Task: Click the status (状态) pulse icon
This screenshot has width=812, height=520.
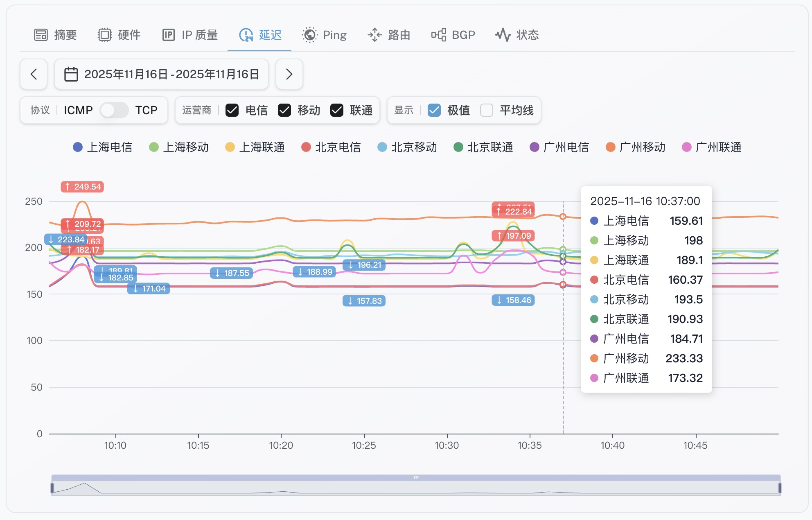Action: point(503,35)
